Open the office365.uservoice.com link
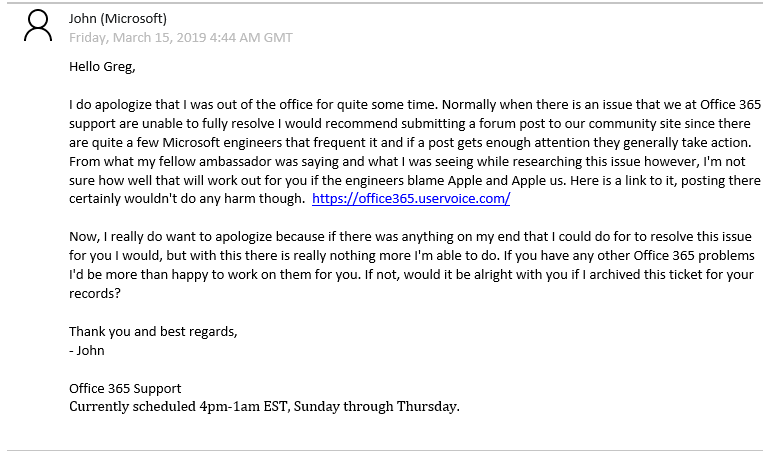This screenshot has height=451, width=774. 411,199
